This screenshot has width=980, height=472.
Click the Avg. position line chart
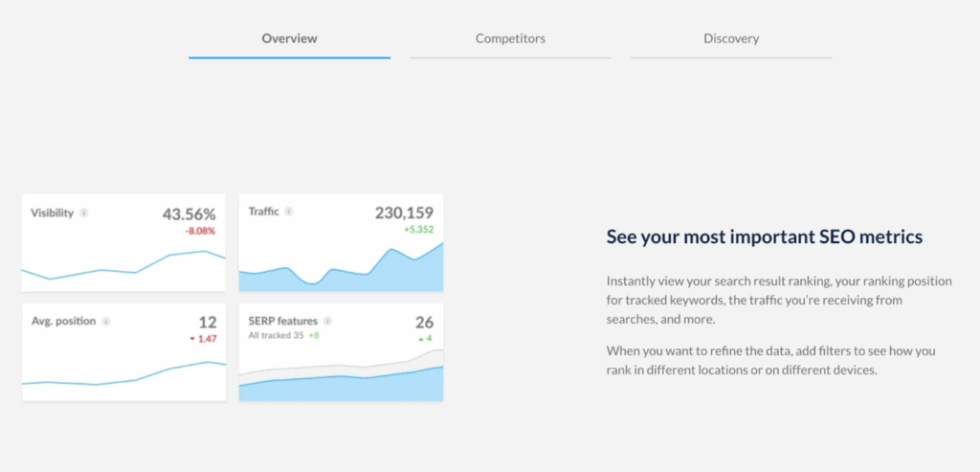(x=122, y=376)
